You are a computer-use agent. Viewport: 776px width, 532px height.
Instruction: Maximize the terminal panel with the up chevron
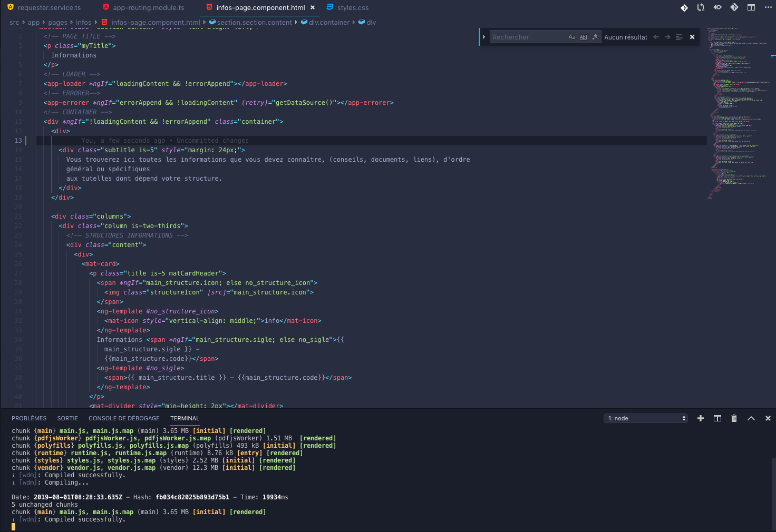point(751,418)
